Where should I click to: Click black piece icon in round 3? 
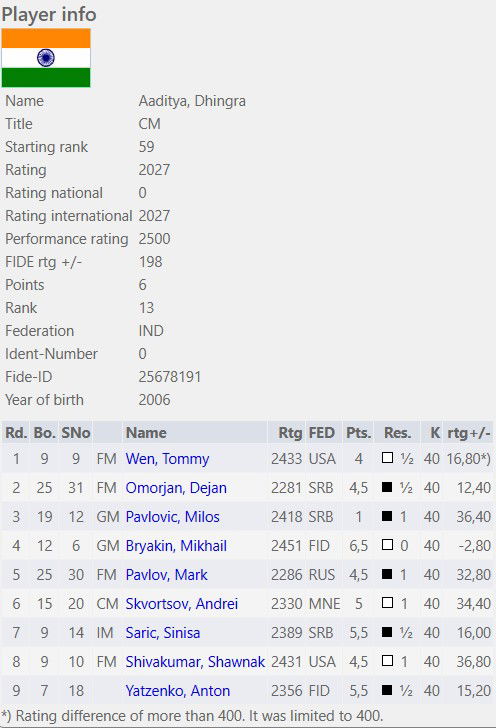coord(387,516)
